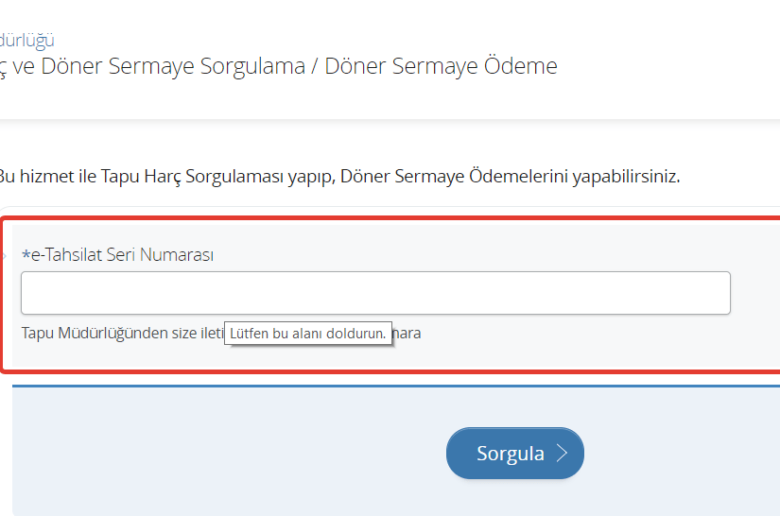
Task: Click the "Tapu Müdürlüğünden size" help text
Action: [120, 333]
